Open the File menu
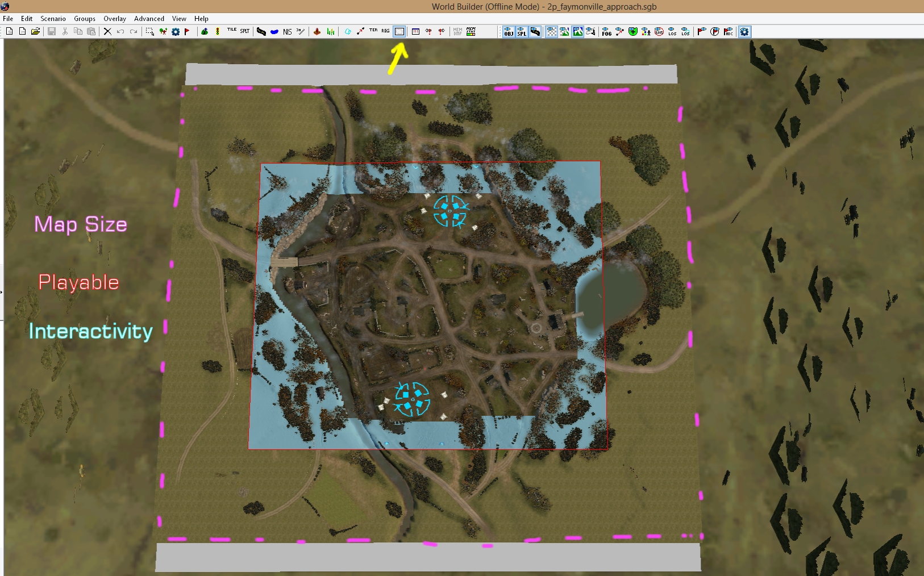The image size is (924, 576). pos(8,19)
